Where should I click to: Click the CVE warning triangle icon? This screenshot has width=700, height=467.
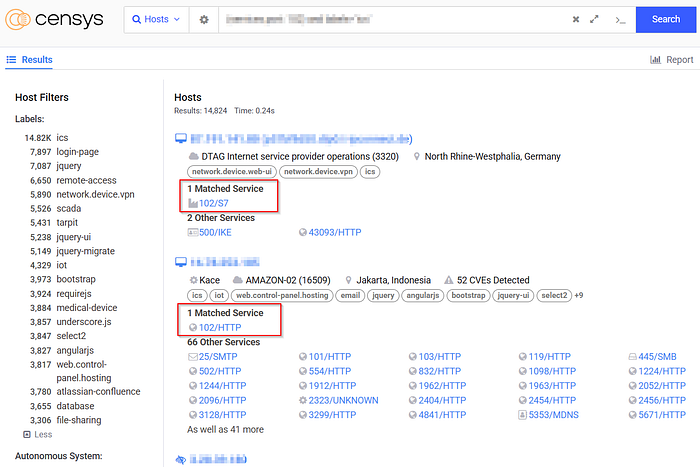[x=449, y=280]
